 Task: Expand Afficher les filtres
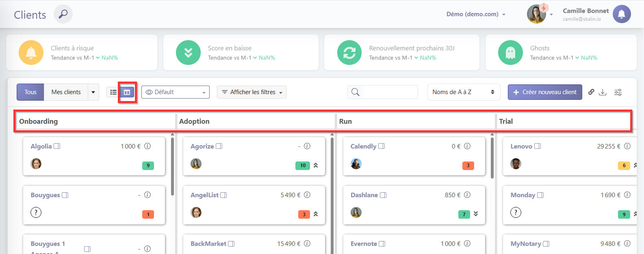[252, 92]
